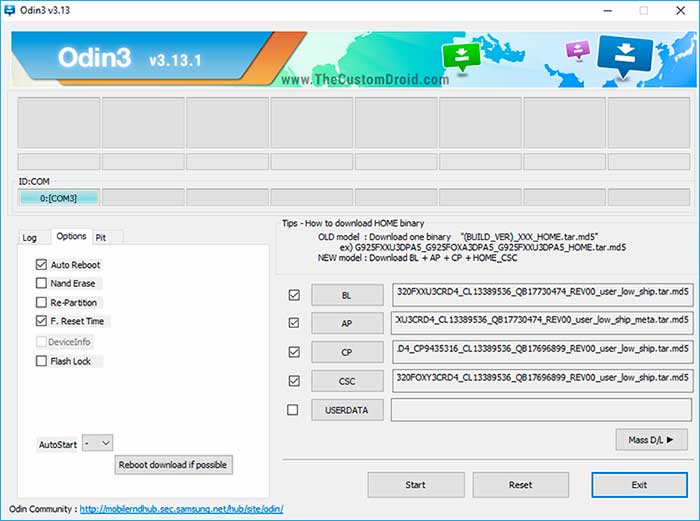The height and width of the screenshot is (521, 700).
Task: Click the blue download icon in banner
Action: pos(624,54)
